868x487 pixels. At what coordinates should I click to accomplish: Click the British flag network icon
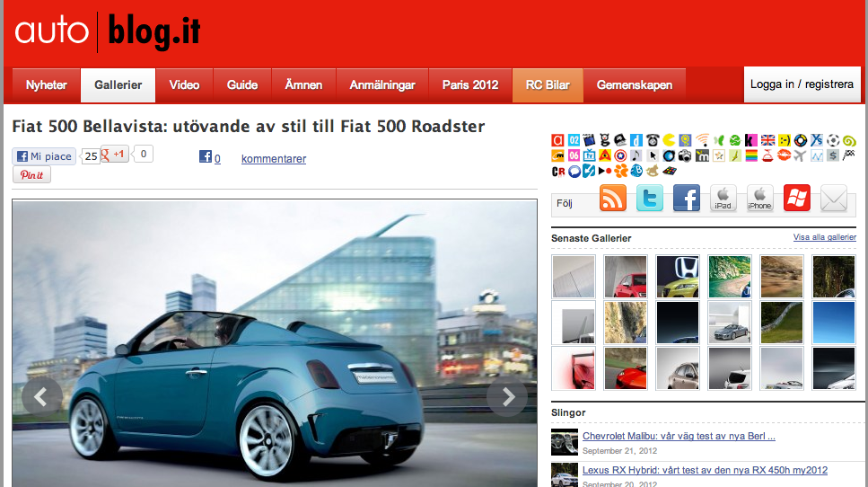(767, 140)
